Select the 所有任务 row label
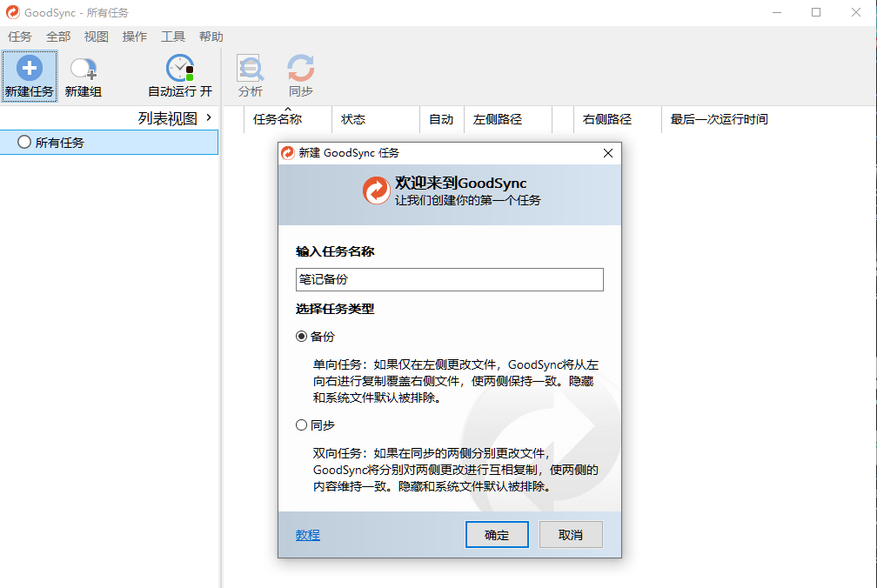 point(60,143)
